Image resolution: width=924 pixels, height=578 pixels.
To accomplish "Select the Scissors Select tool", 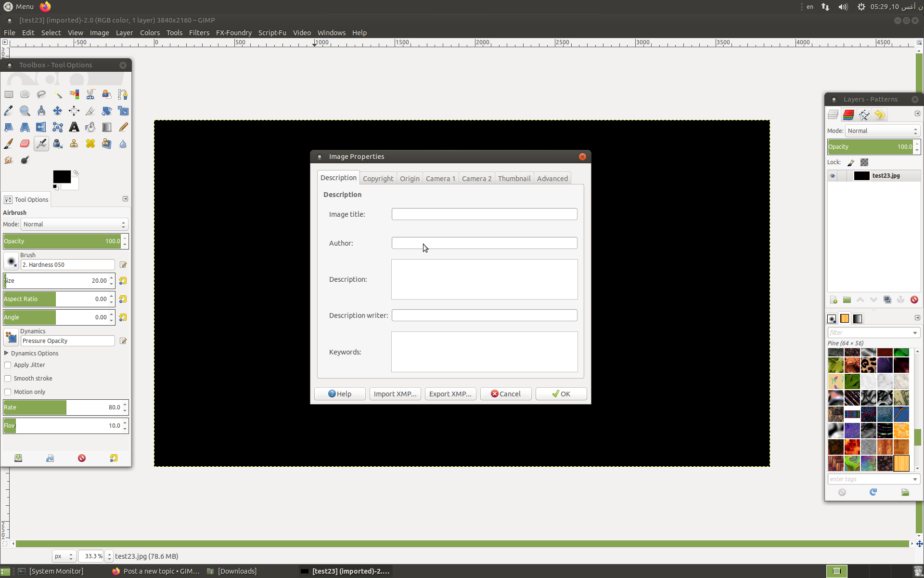I will pyautogui.click(x=90, y=94).
